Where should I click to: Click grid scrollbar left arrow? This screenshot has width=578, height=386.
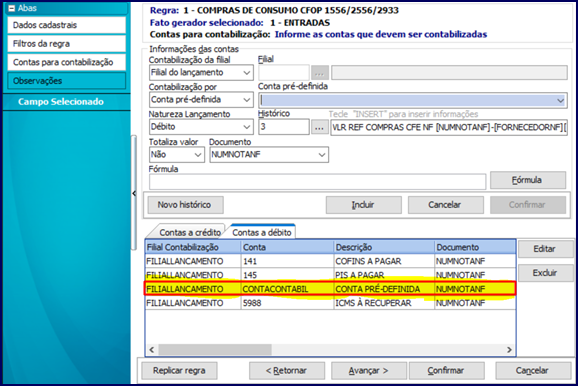pyautogui.click(x=152, y=349)
